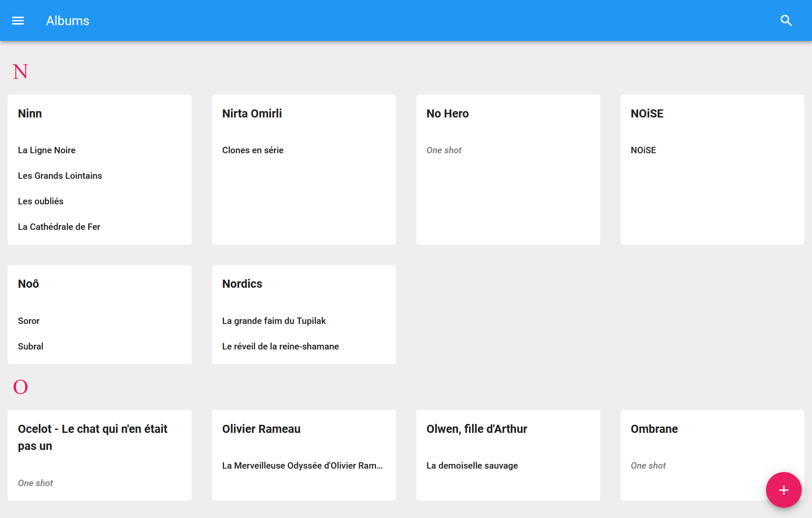Open the Olivier Rameau series title

click(x=262, y=429)
